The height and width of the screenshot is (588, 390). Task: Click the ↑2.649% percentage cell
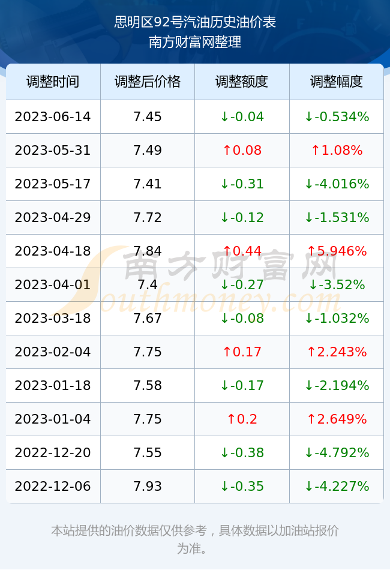point(337,419)
